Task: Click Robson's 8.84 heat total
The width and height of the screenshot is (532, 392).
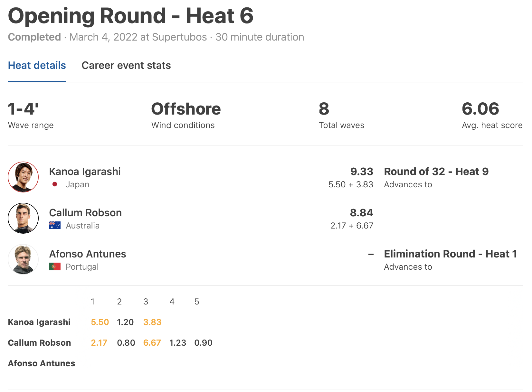Action: tap(361, 213)
